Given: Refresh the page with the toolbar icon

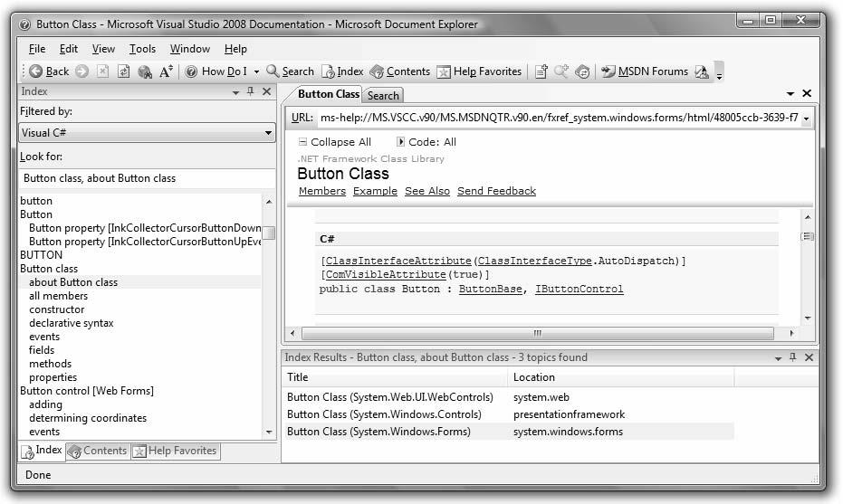Looking at the screenshot, I should coord(124,71).
